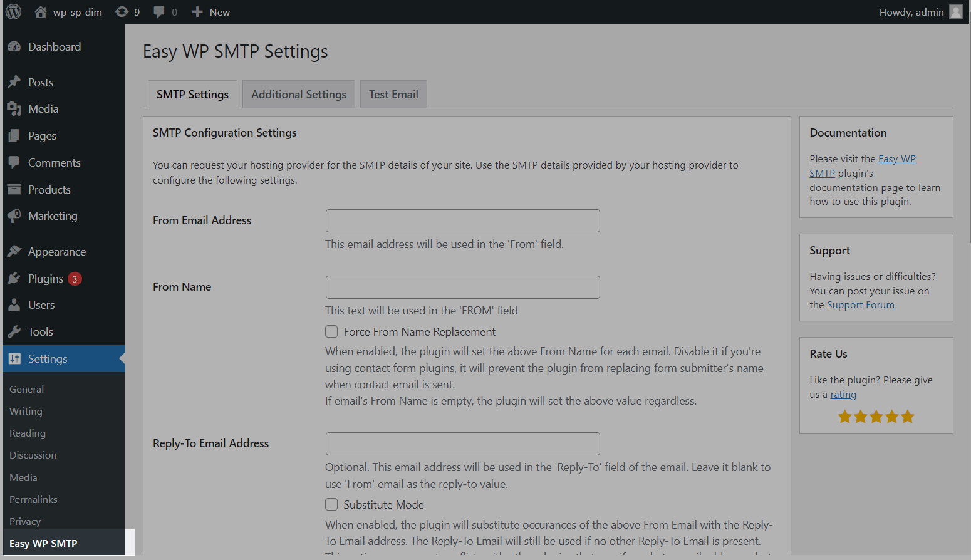Click the five-star rating icons
The image size is (971, 560).
876,417
